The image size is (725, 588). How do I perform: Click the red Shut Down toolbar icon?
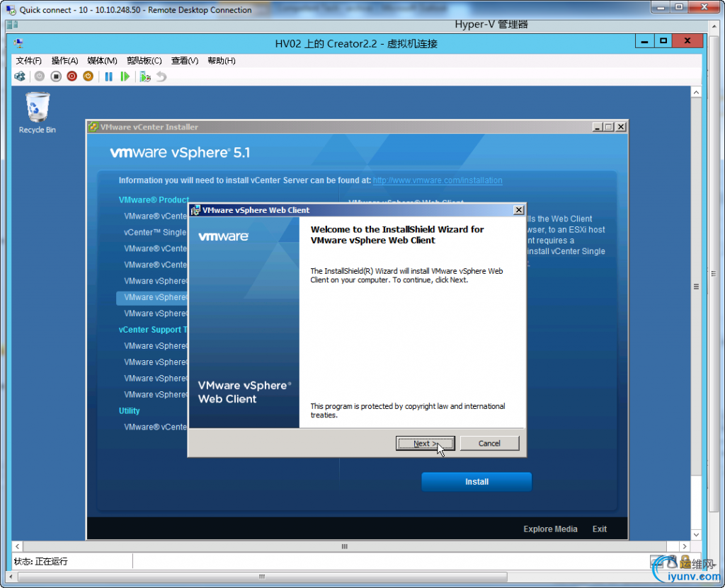pyautogui.click(x=72, y=76)
